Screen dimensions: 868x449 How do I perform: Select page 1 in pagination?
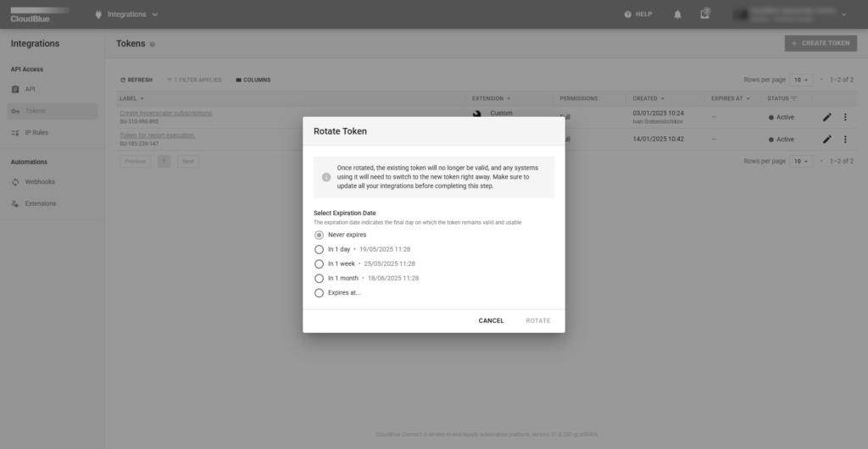click(164, 162)
